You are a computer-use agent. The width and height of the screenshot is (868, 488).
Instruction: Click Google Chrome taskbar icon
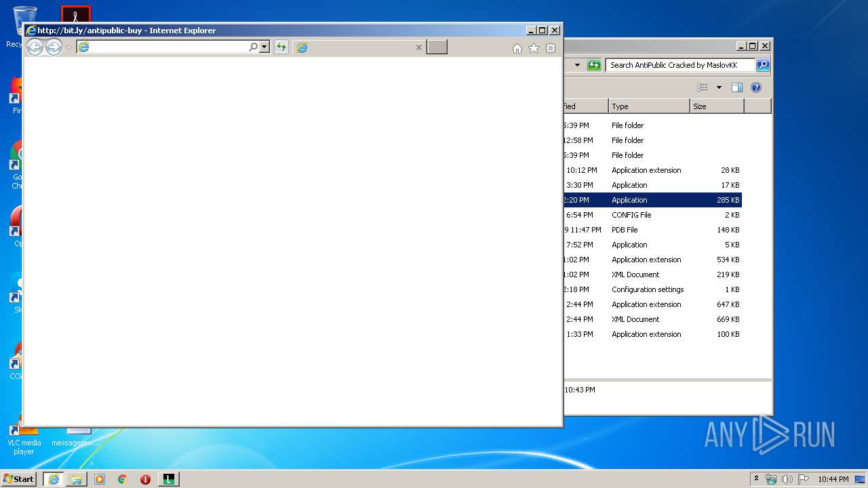pyautogui.click(x=123, y=479)
